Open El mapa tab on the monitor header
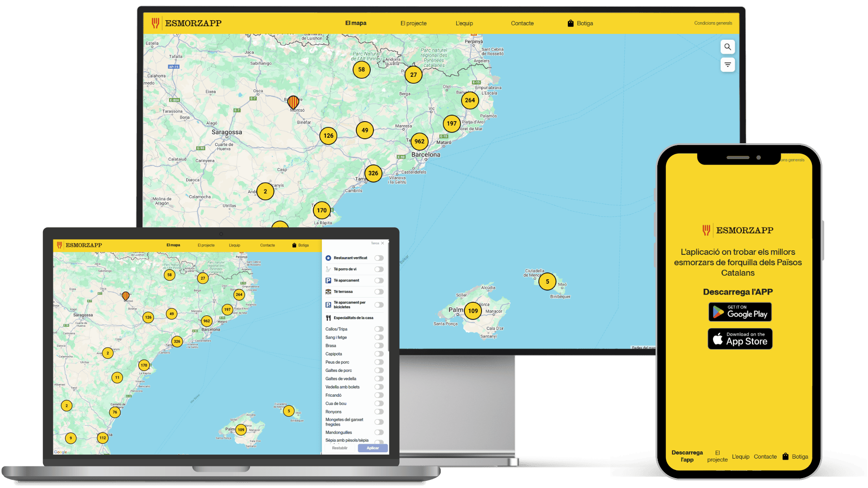 tap(356, 23)
